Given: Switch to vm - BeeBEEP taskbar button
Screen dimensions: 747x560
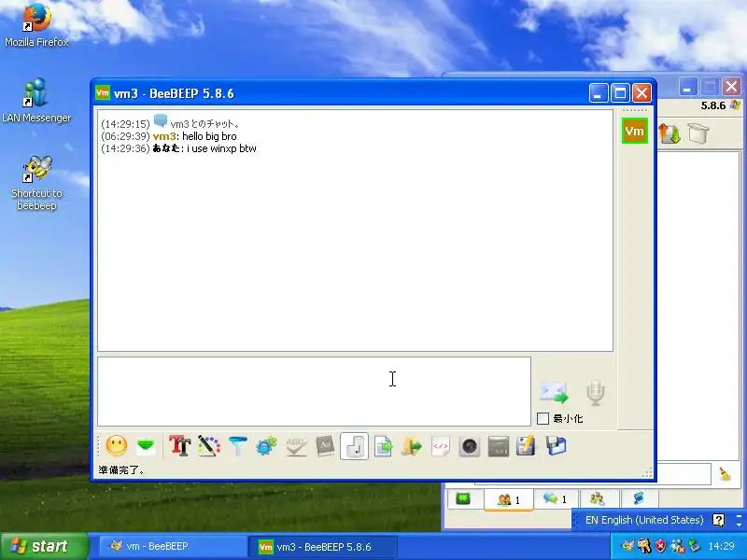Looking at the screenshot, I should pos(174,546).
